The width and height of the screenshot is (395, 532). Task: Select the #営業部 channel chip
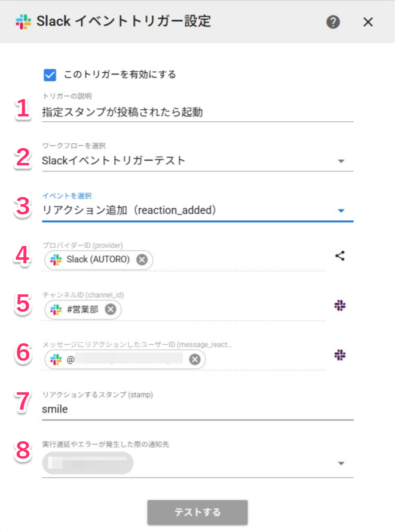pyautogui.click(x=78, y=309)
